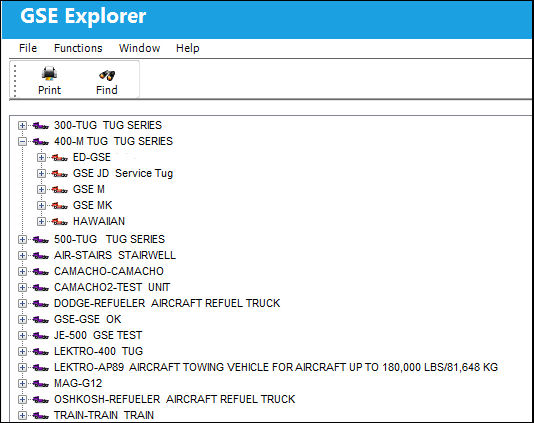
Task: Click the Print toolbar label
Action: 49,90
